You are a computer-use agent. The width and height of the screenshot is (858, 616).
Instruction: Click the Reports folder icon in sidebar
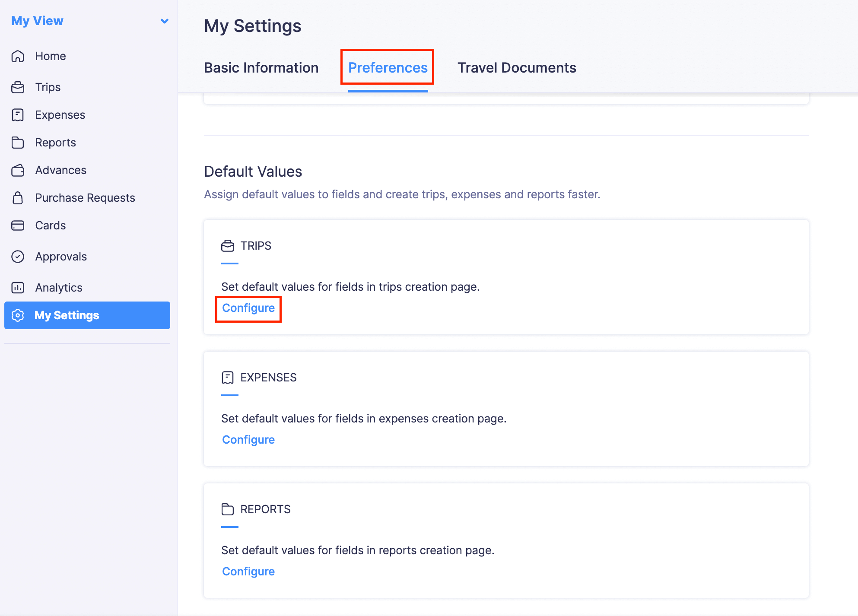click(18, 143)
